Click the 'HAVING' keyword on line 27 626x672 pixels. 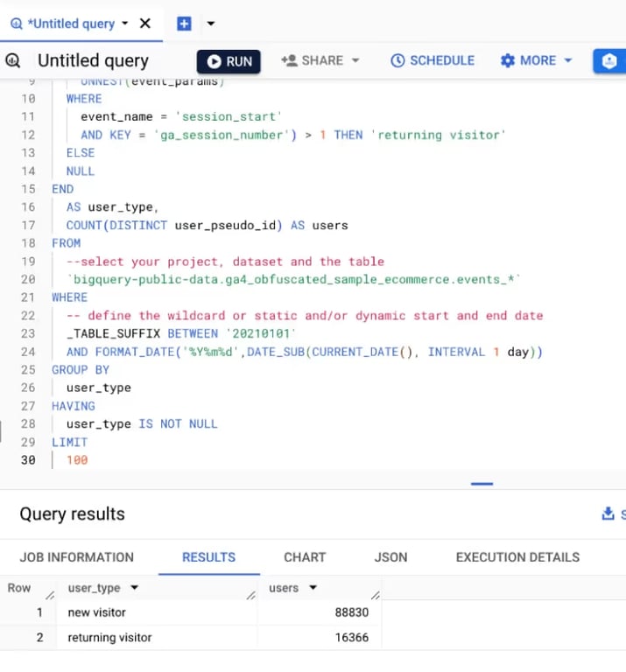tap(74, 406)
